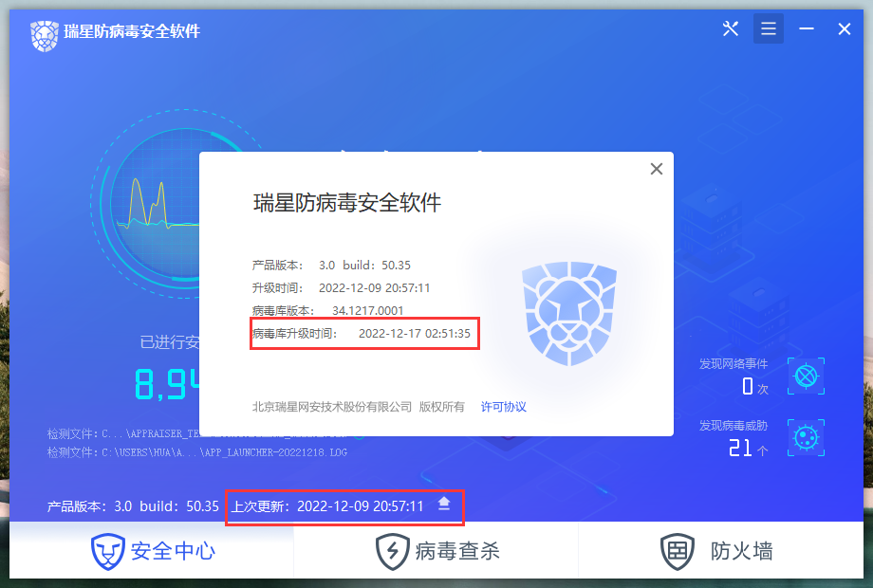Click the 发现网络事件 label

pos(734,364)
